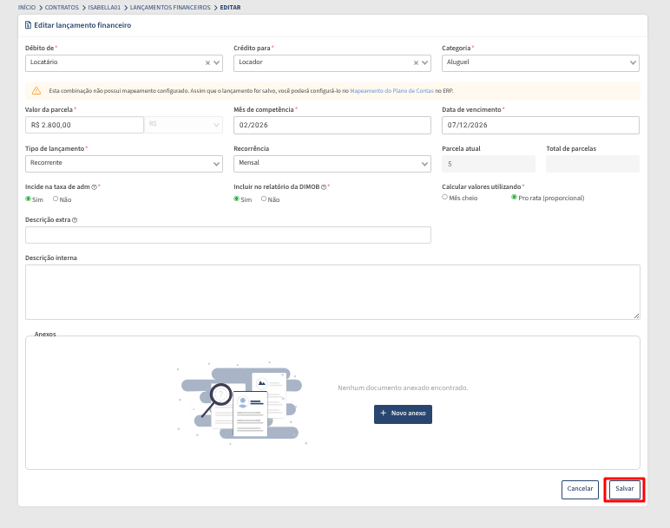Click the magnifier illustration in Anexos
This screenshot has width=670, height=528.
coord(217,399)
